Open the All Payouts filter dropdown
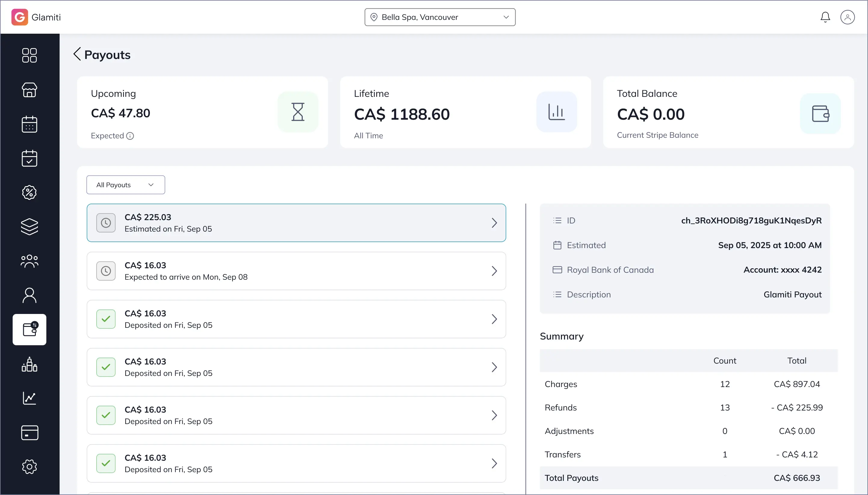Viewport: 868px width, 495px height. (126, 185)
